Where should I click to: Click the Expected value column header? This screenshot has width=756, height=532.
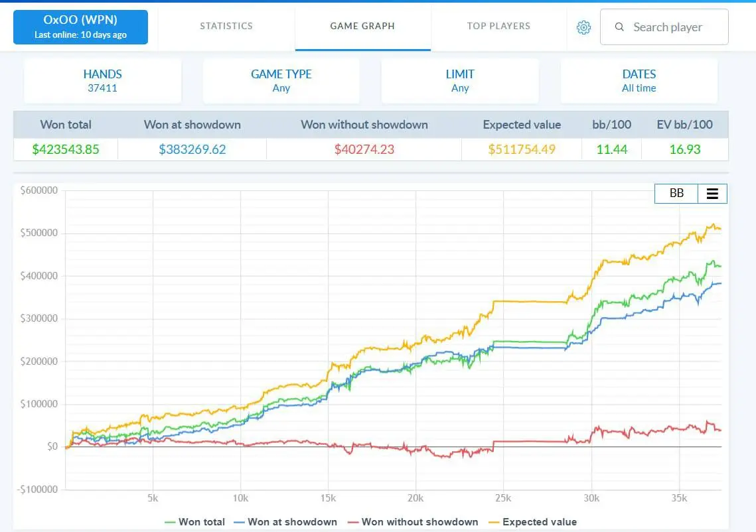[522, 125]
